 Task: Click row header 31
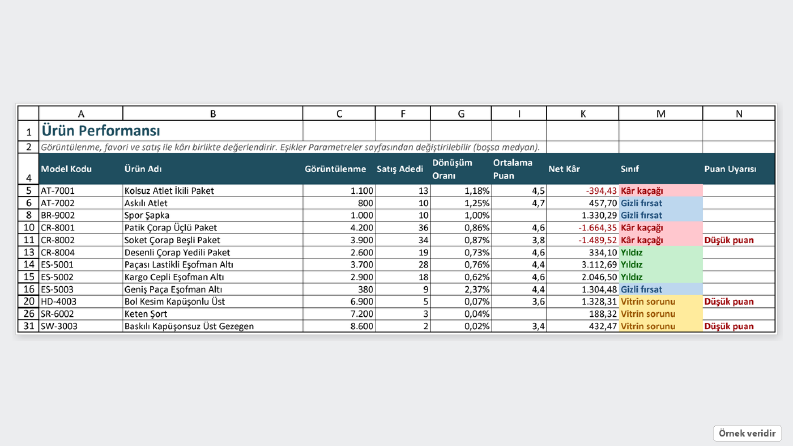tap(28, 326)
